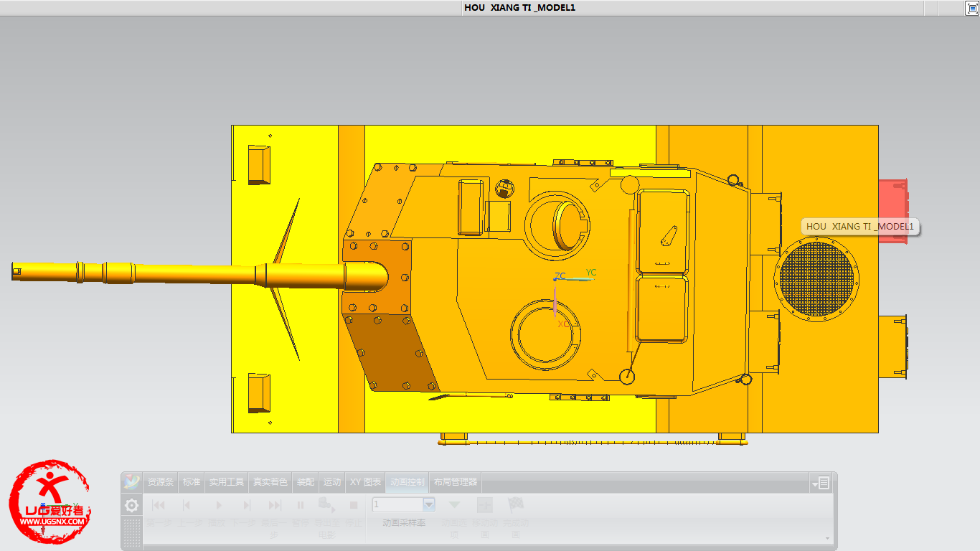
Task: Pause the animation (暂停)
Action: tap(301, 505)
